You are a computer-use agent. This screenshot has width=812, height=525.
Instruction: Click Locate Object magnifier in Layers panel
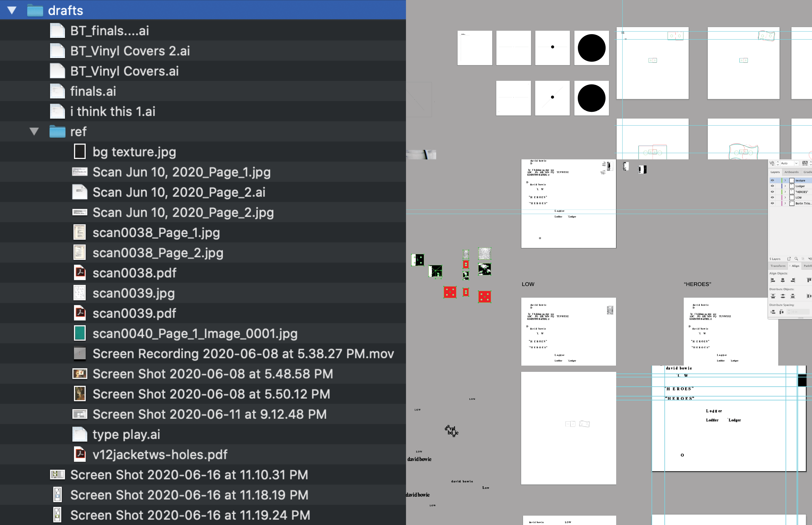[796, 259]
